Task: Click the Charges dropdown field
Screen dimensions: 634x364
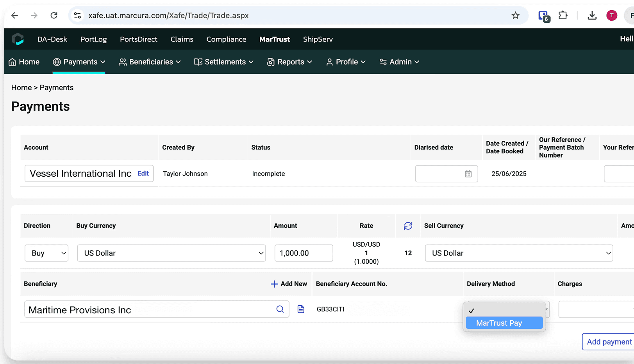Action: (x=596, y=309)
